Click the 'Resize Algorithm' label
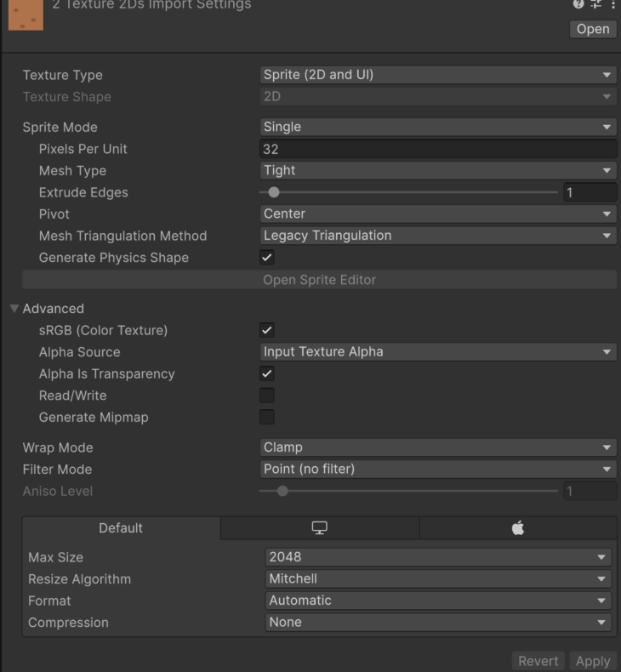 [x=80, y=579]
